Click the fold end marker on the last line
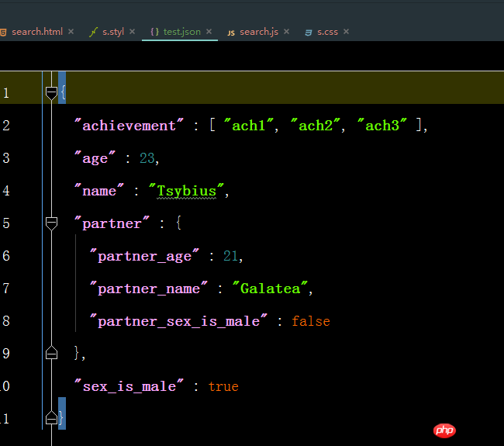The width and height of the screenshot is (504, 446). [51, 418]
